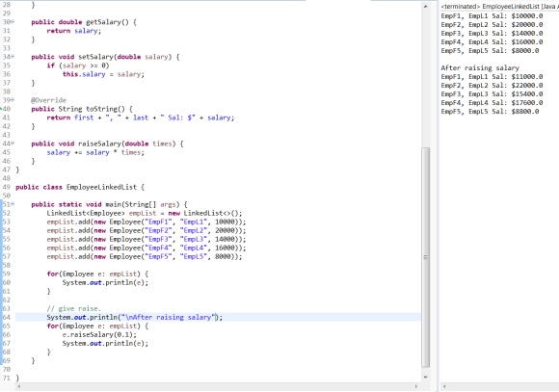Click the 'After raising salary' console line
This screenshot has height=392, width=559.
480,68
